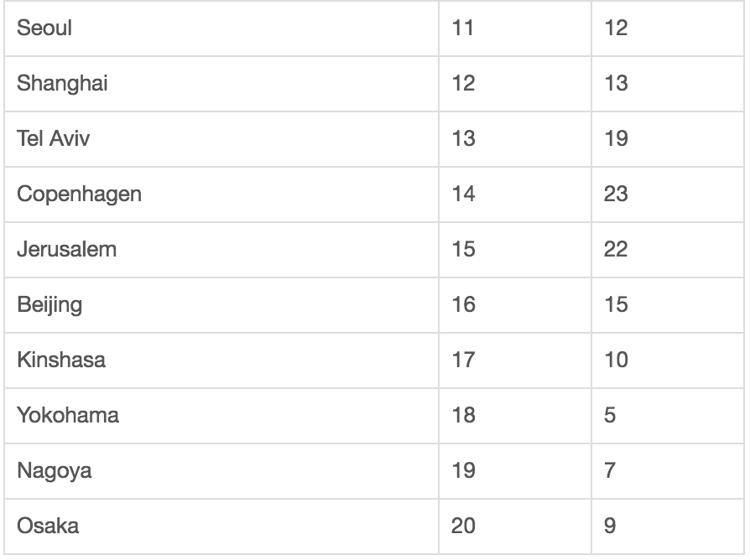Select value 5 in Yokohama's row

click(x=610, y=416)
